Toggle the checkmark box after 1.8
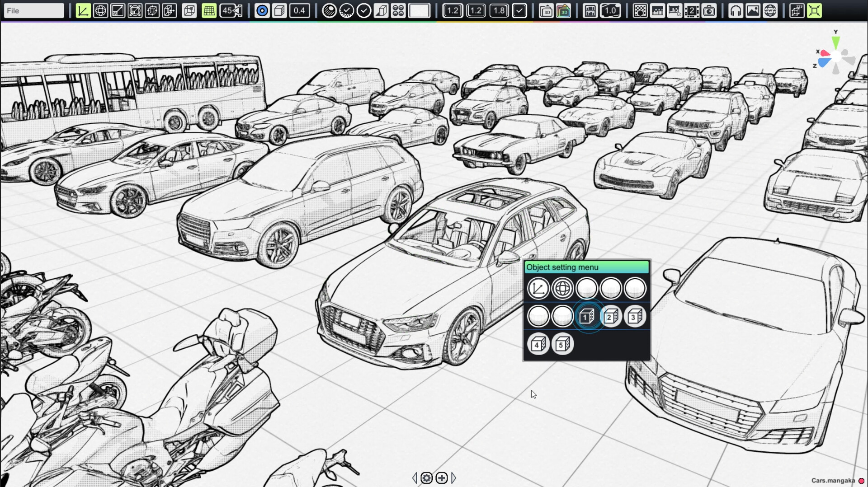 (x=519, y=10)
